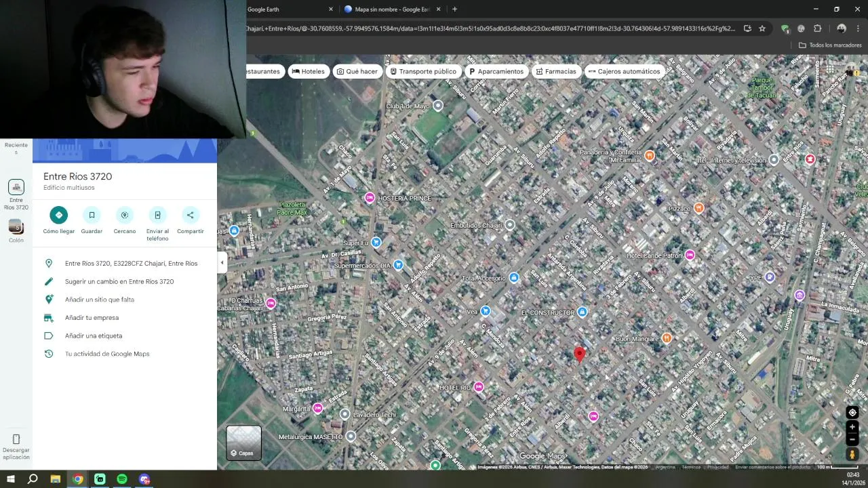Click the red location pin marker

point(579,354)
